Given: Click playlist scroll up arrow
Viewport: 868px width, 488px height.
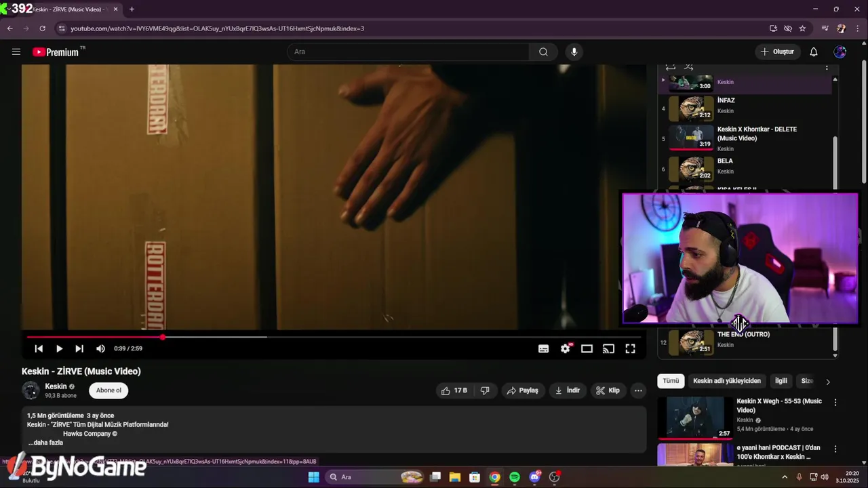Looking at the screenshot, I should tap(835, 79).
